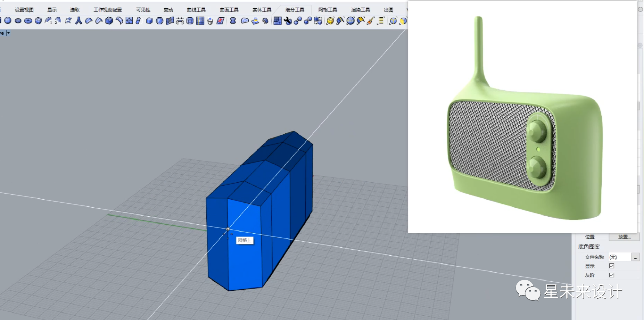Click the ... browse button beside 文件名称
This screenshot has width=644, height=320.
pos(635,257)
